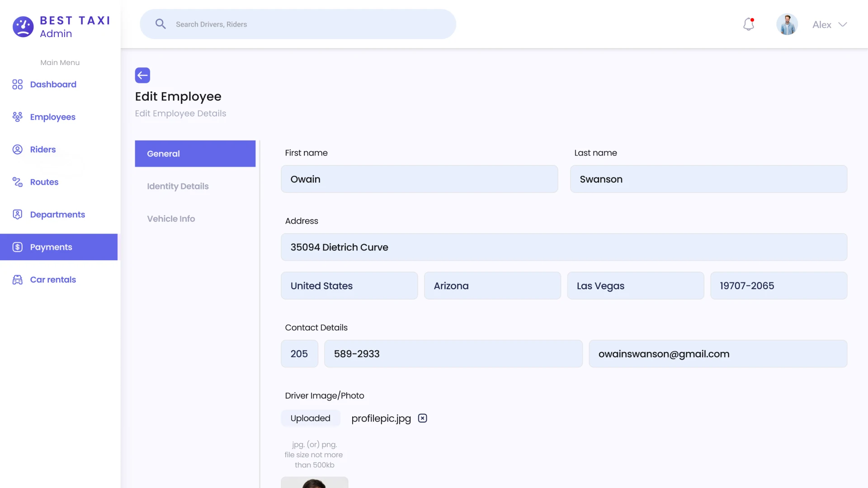The image size is (868, 488).
Task: Click the magnifier icon in search bar
Action: pos(160,24)
